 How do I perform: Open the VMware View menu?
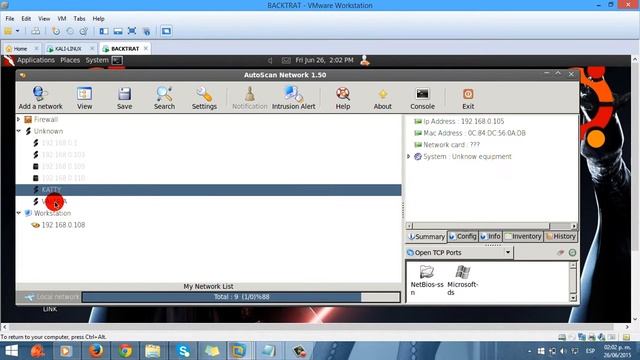click(44, 19)
